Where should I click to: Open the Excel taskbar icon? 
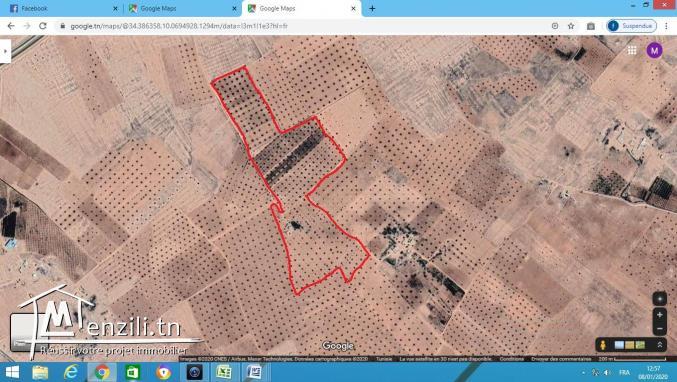coord(224,372)
